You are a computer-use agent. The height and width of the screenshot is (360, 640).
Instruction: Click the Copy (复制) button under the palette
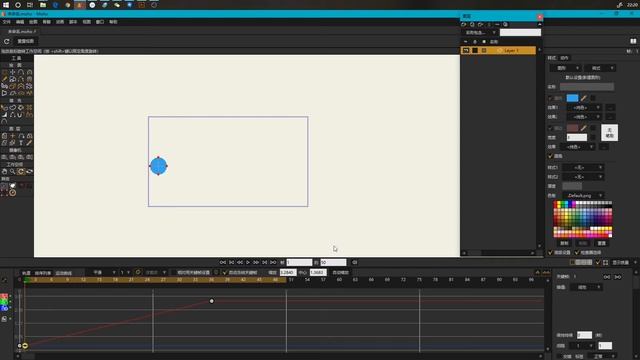[x=564, y=243]
